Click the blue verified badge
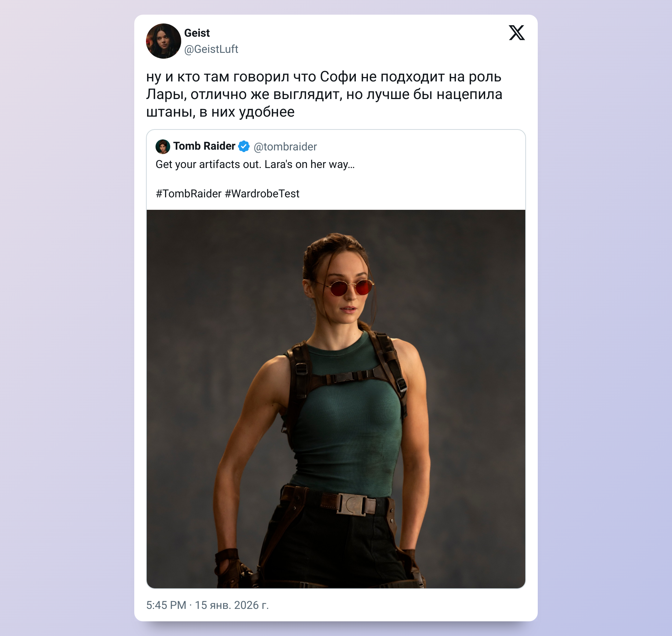 tap(244, 146)
